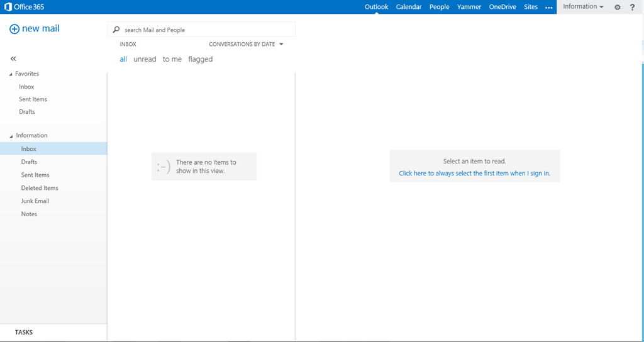
Task: Collapse the Information mailbox tree
Action: (x=11, y=136)
